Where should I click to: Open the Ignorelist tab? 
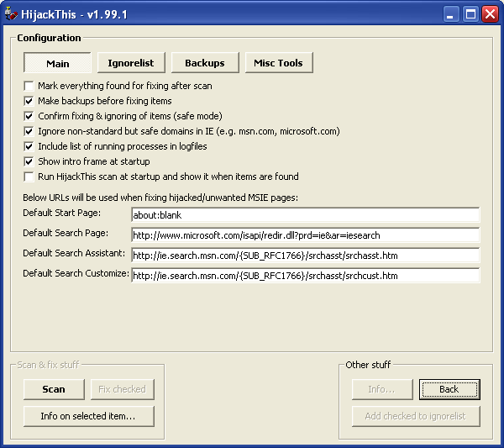(x=131, y=63)
